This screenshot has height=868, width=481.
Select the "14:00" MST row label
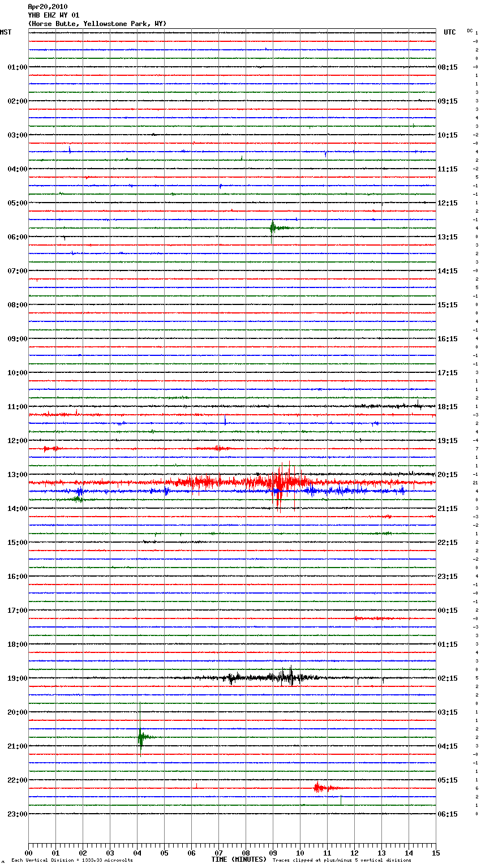pos(18,509)
